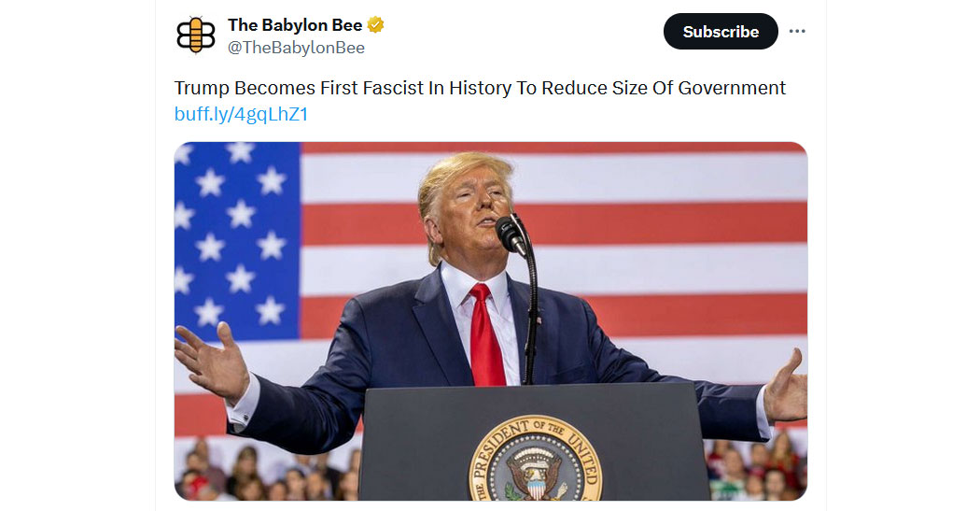Open The Babylon Bee display name

295,25
